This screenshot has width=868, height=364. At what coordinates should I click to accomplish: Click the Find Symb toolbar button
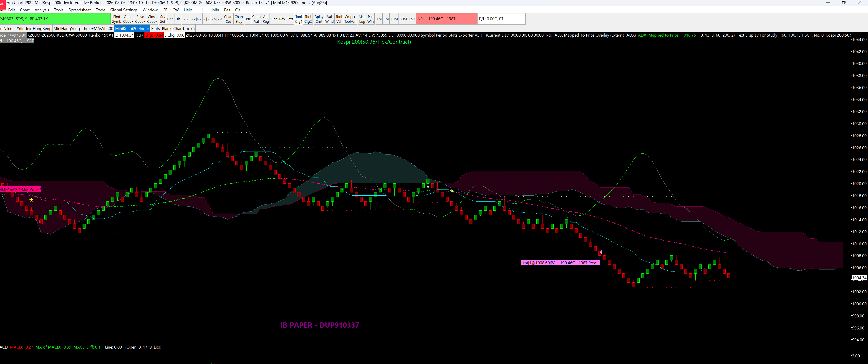click(x=117, y=19)
